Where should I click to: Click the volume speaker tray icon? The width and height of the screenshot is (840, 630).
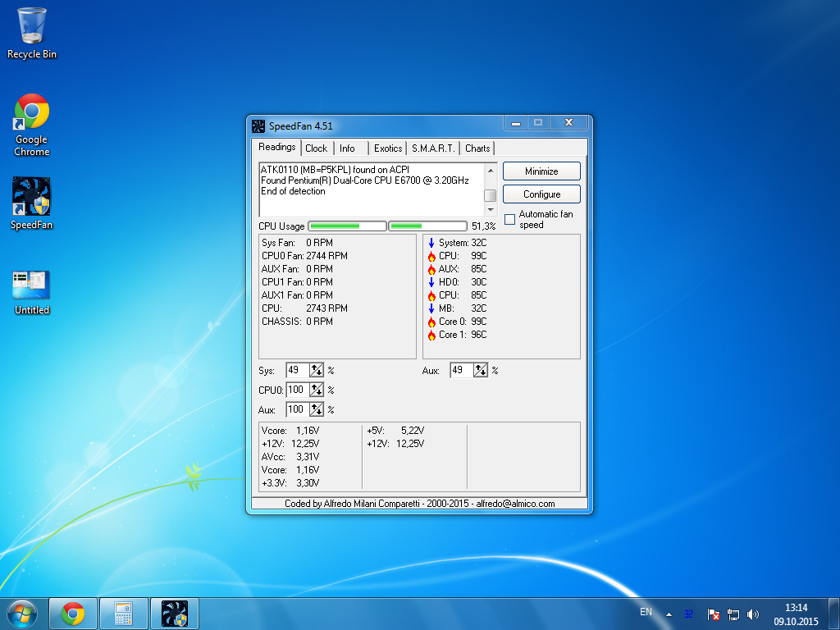tap(754, 614)
